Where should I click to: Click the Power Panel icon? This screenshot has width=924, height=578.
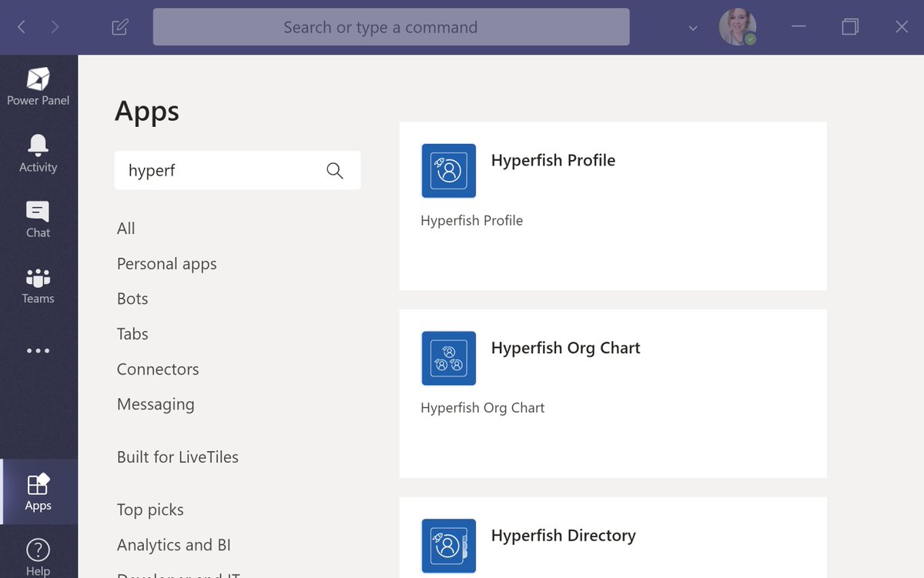point(38,79)
